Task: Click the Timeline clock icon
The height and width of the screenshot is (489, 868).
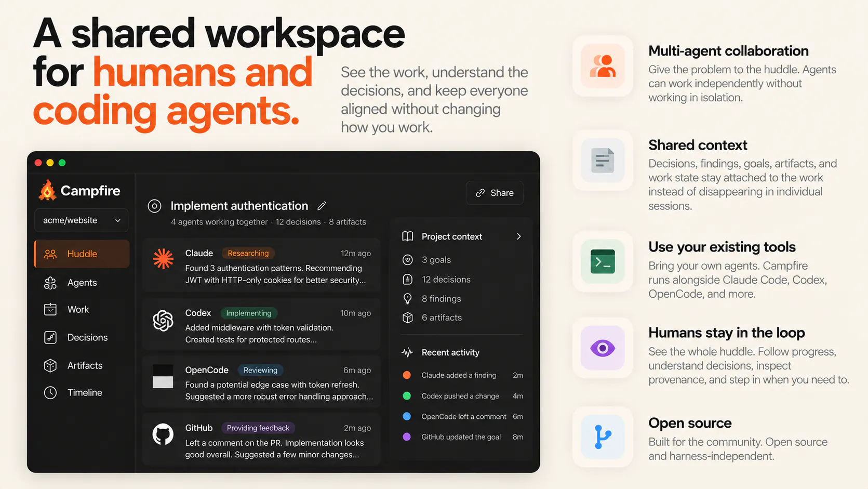Action: click(50, 393)
